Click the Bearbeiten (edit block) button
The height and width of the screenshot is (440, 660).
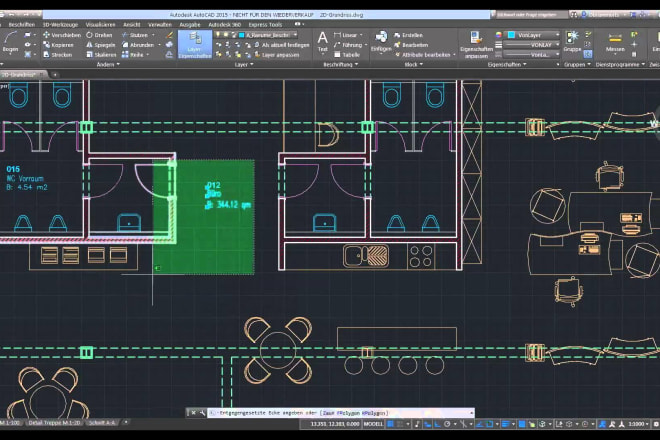(411, 45)
